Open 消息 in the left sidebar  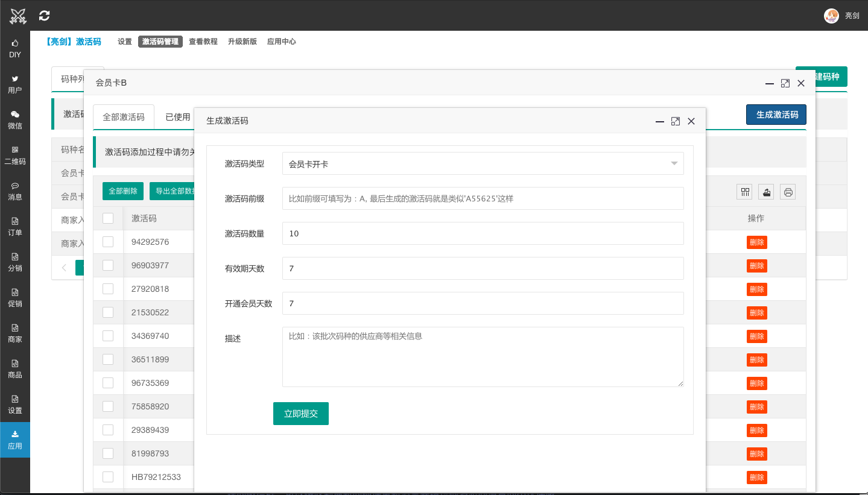(x=15, y=191)
